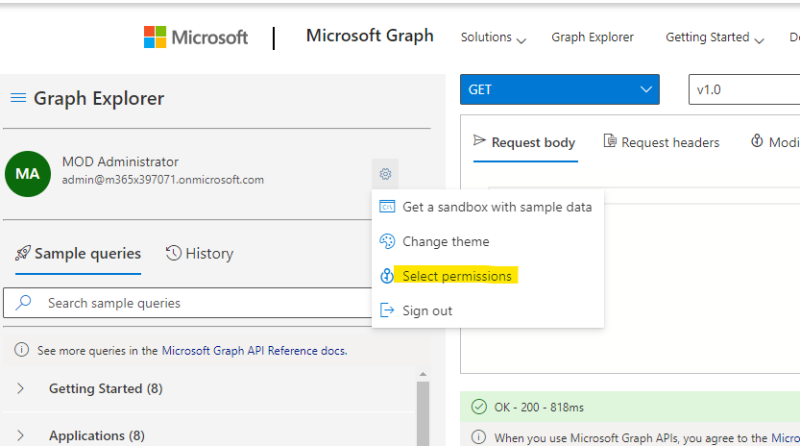The image size is (800, 446).
Task: Click the scrollbar up arrow
Action: click(423, 374)
